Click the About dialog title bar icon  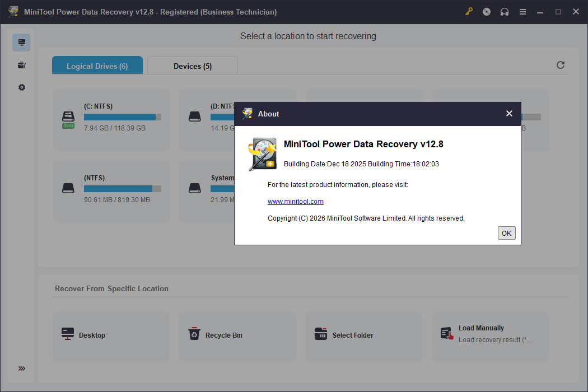click(247, 114)
